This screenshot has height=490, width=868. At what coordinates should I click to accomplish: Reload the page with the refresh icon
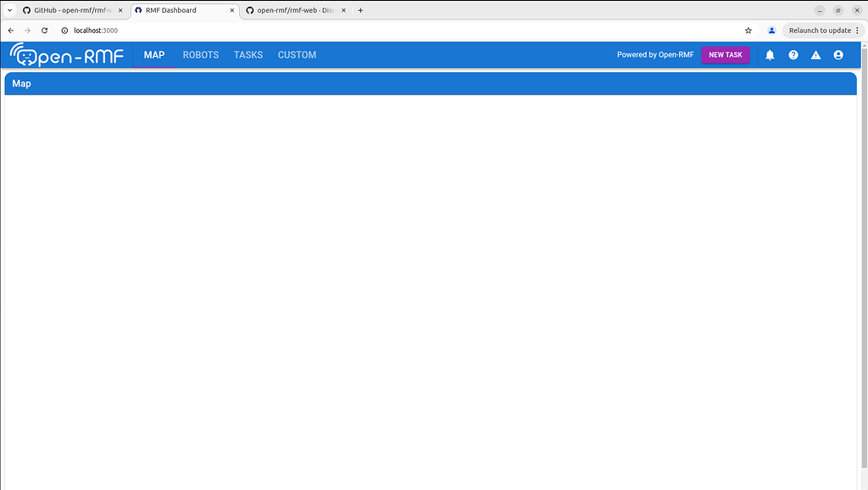44,30
